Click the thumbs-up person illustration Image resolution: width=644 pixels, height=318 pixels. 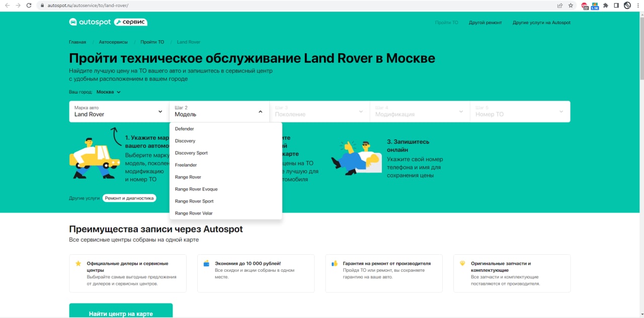[x=356, y=157]
